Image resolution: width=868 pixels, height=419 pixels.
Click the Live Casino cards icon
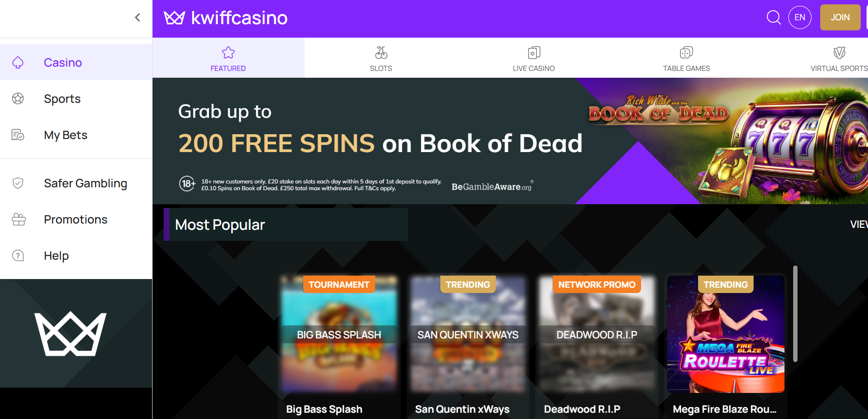[534, 52]
